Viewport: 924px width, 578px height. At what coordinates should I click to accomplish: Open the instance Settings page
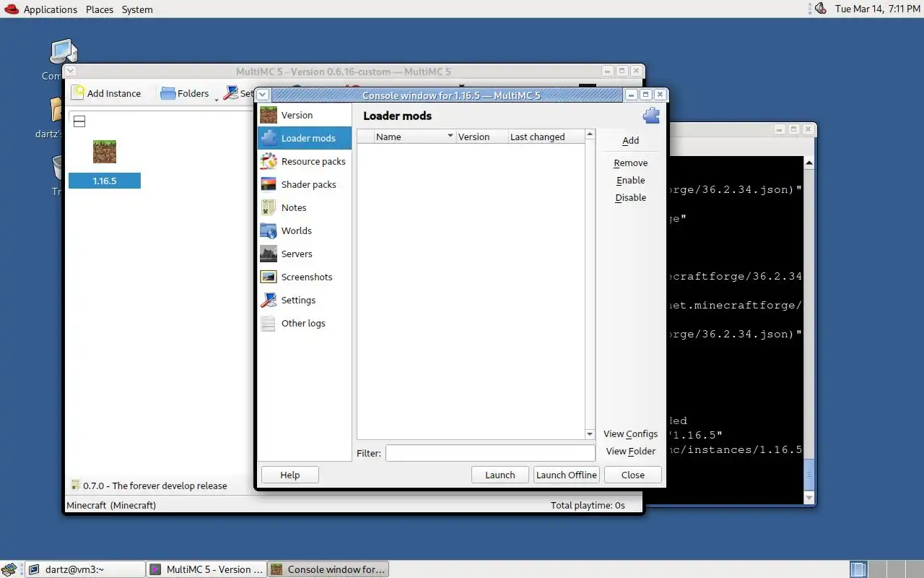305,300
